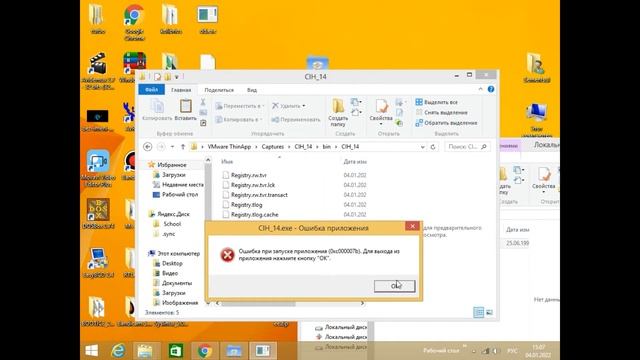The width and height of the screenshot is (640, 360).
Task: Select the file Registry.rw.tvr.transact
Action: tap(259, 195)
